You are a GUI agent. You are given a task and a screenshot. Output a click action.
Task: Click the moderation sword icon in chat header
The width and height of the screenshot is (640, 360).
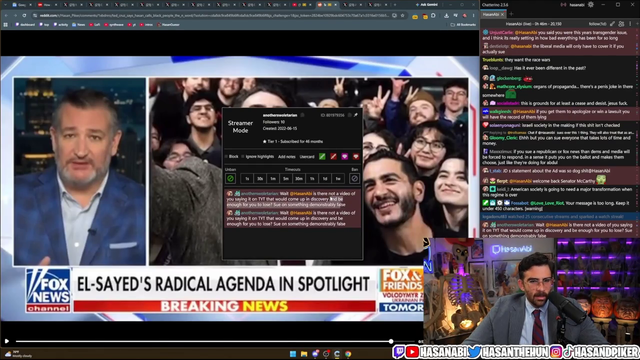click(x=613, y=24)
